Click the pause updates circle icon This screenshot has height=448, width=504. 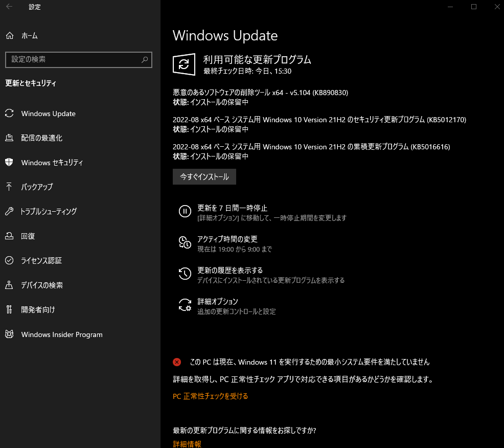click(x=185, y=211)
